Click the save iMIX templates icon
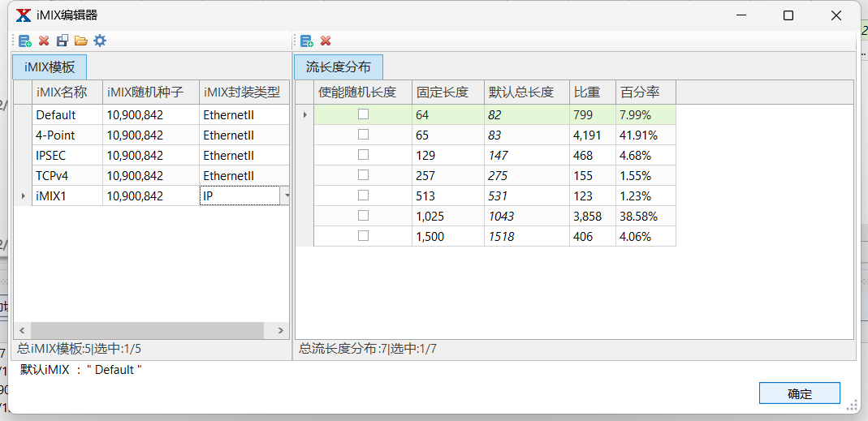The image size is (868, 421). pos(63,41)
